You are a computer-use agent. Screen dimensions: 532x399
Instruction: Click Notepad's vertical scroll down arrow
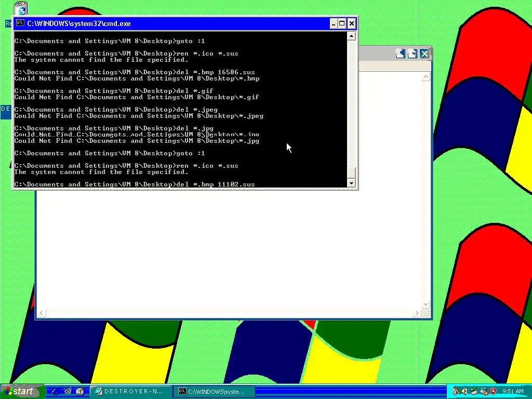click(x=426, y=304)
